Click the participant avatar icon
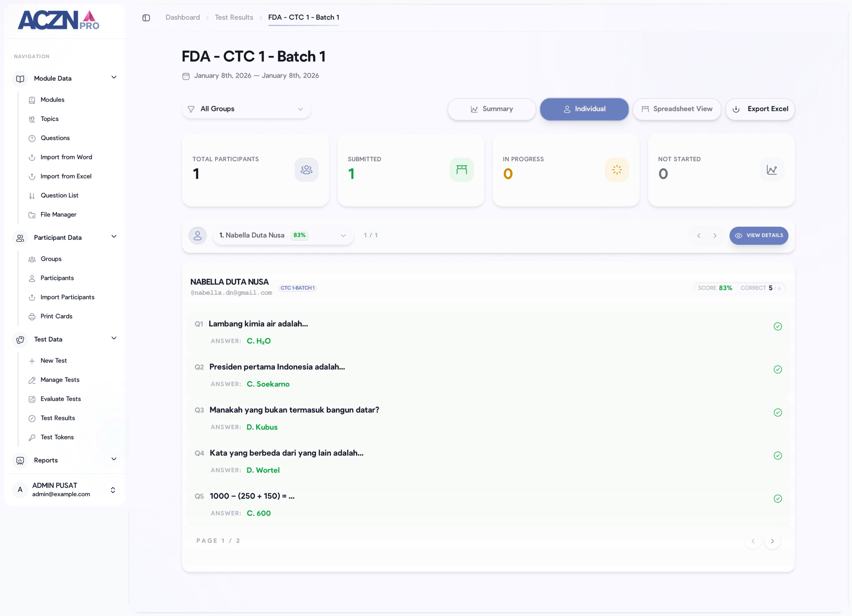 pos(198,235)
